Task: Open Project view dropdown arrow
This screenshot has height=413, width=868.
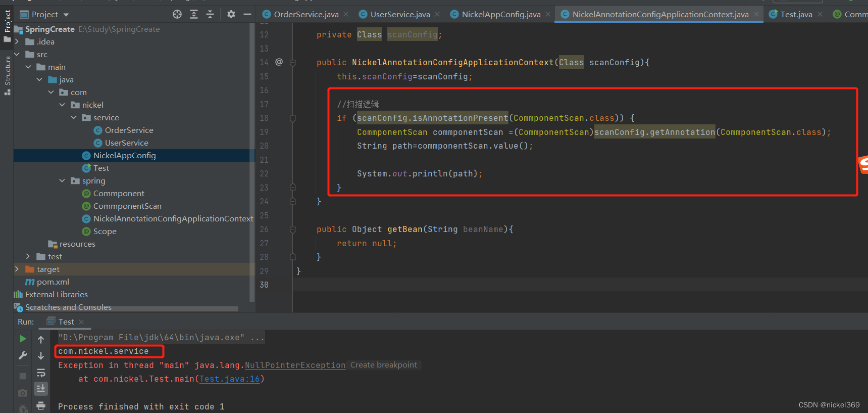Action: (66, 15)
